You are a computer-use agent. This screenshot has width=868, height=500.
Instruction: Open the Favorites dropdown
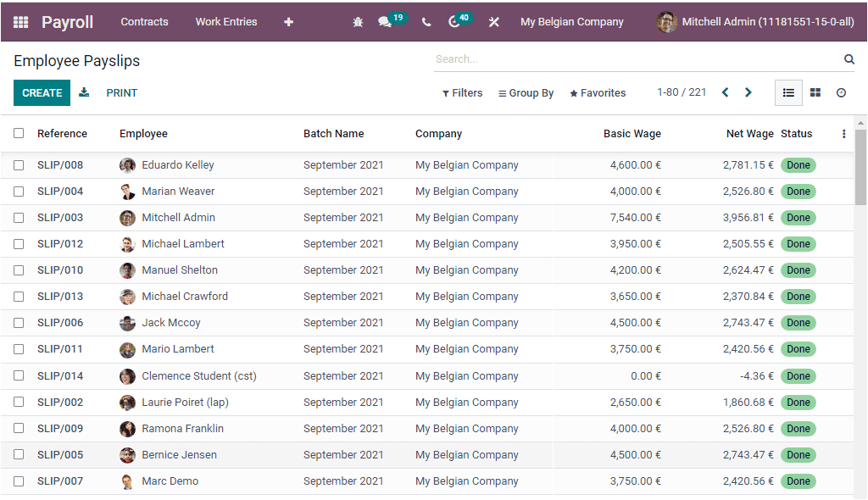597,92
